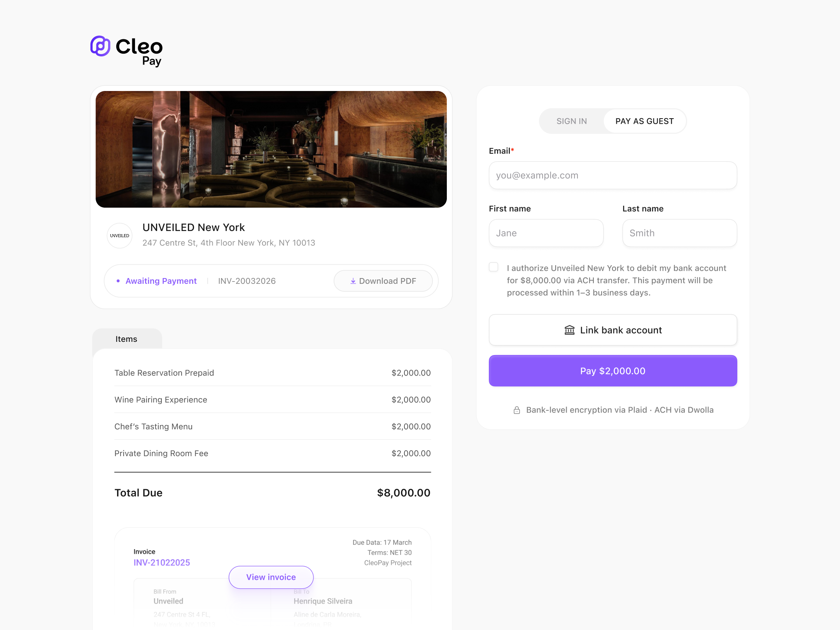Screen dimensions: 840x630
Task: Click the Awaiting Payment status dot
Action: tap(118, 281)
